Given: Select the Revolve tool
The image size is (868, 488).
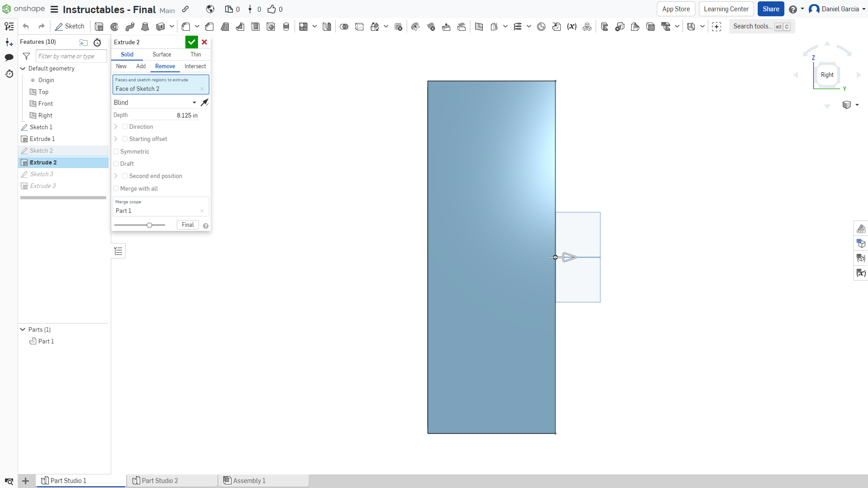Looking at the screenshot, I should pos(114,26).
